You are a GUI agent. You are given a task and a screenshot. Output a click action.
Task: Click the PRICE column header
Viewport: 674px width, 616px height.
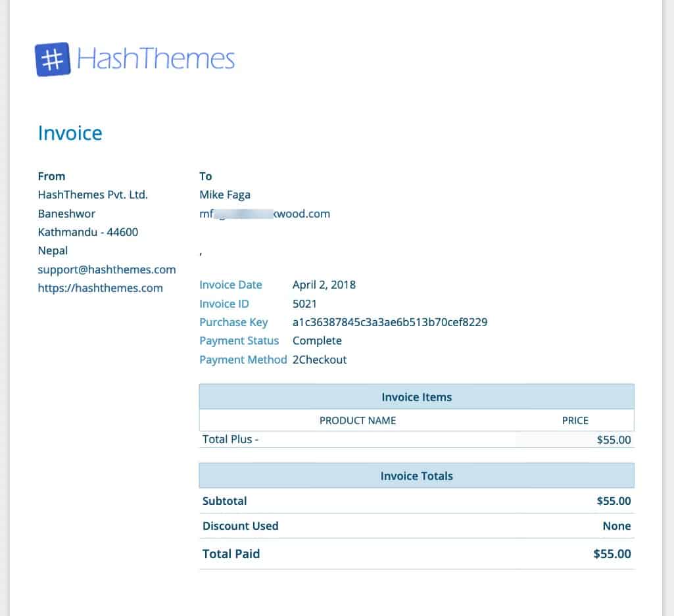tap(575, 420)
